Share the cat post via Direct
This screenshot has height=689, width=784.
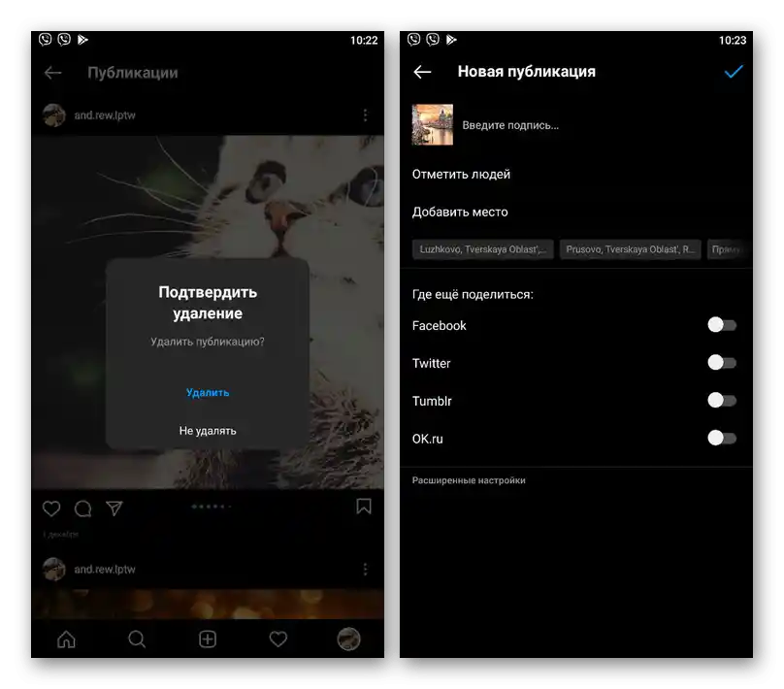[115, 508]
